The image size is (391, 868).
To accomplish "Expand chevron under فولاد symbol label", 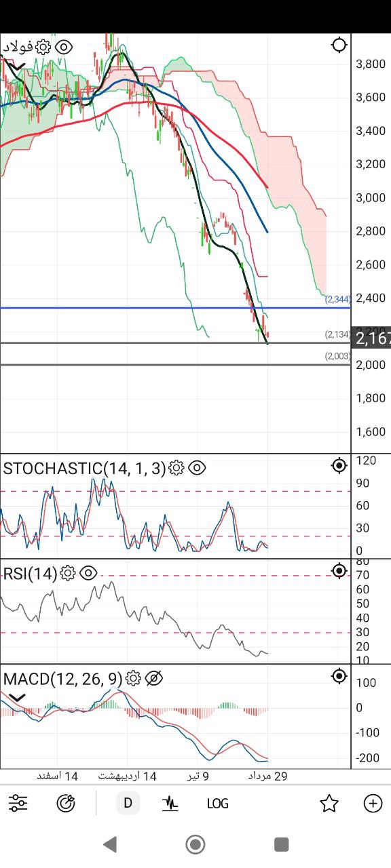I will point(17,66).
